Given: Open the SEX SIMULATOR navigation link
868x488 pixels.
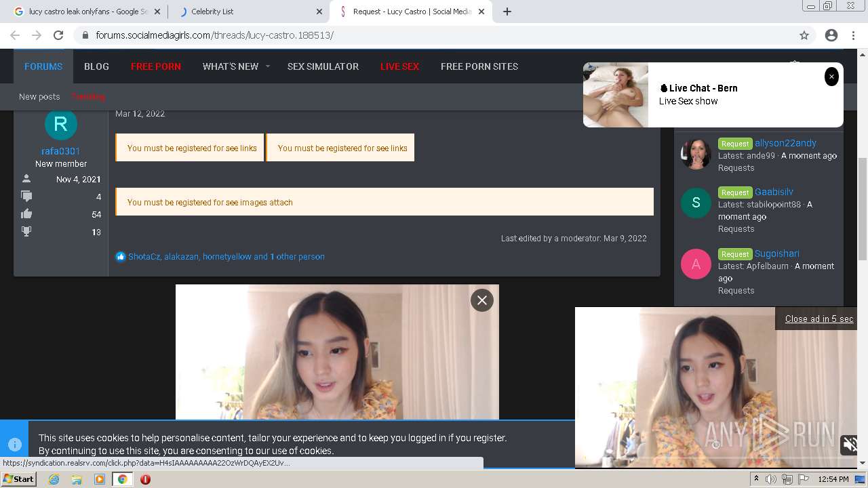Looking at the screenshot, I should [323, 66].
